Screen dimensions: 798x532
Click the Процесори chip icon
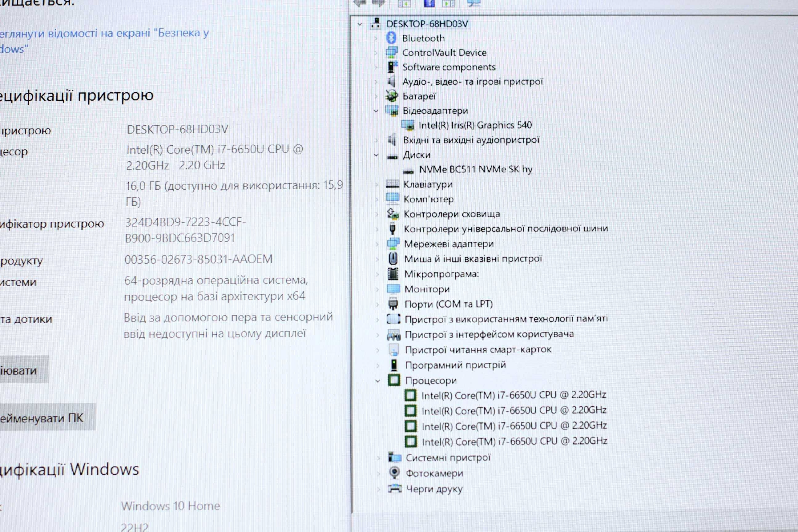point(394,380)
